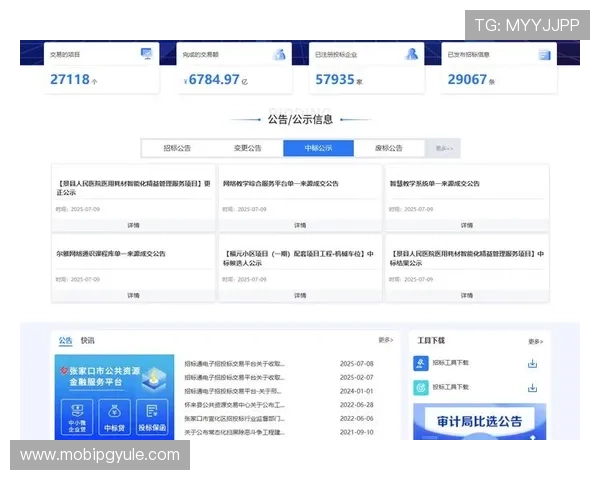Click the 中小微企业贷 icon tile

click(77, 417)
